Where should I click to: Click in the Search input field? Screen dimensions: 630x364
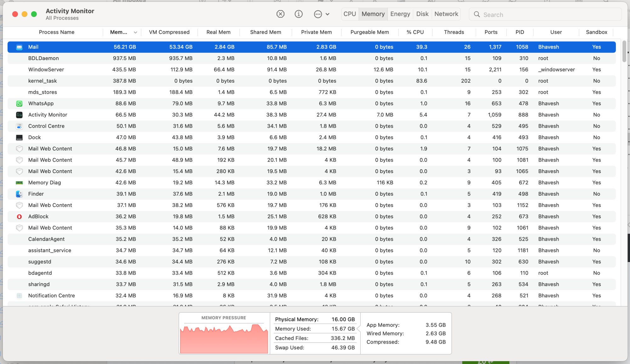click(548, 15)
